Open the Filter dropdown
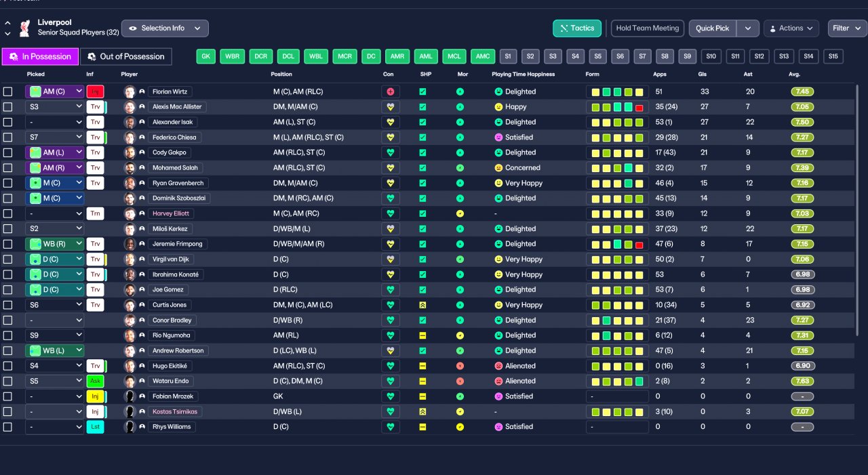Screen dimensions: 868x475 click(x=847, y=28)
